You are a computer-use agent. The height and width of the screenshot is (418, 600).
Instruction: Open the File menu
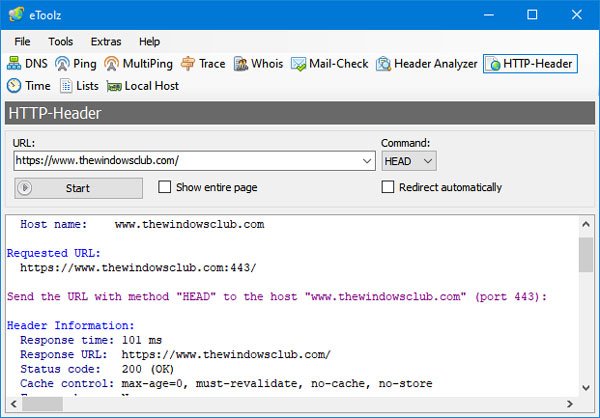[22, 41]
